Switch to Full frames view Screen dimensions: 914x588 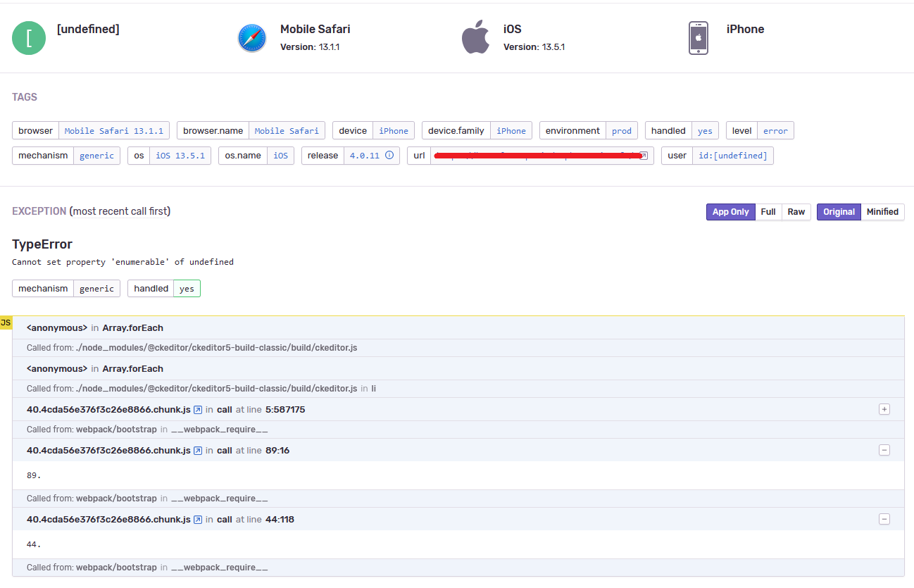point(768,211)
